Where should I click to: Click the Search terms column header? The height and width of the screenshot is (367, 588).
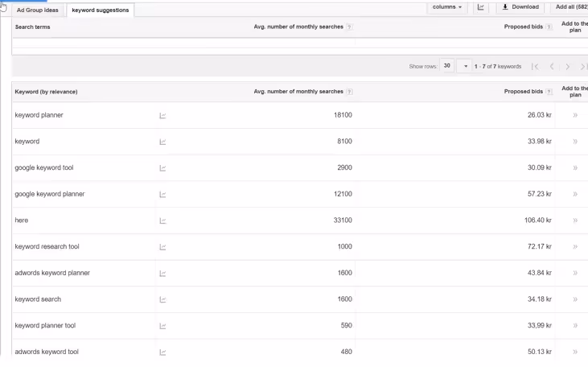click(x=33, y=27)
